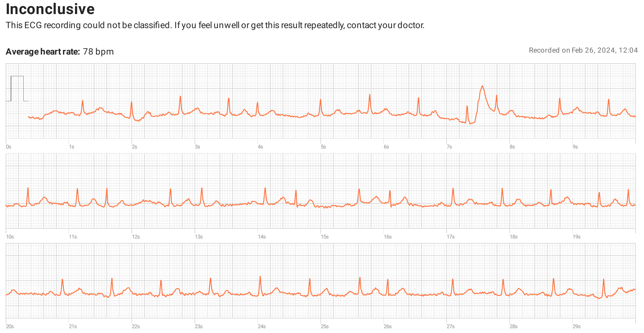
Task: Click the "Recorded on Feb 26, 2024" timestamp
Action: 583,50
